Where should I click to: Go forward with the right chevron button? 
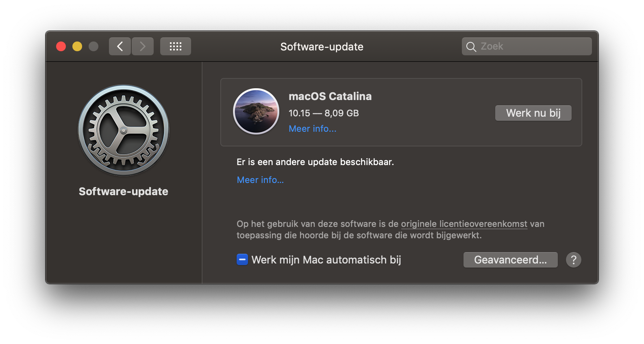click(143, 46)
